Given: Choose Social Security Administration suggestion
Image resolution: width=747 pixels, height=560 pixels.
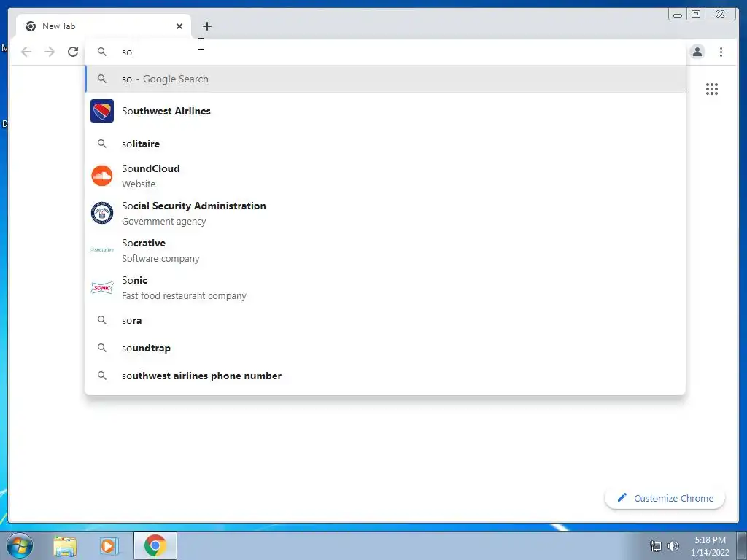Looking at the screenshot, I should (x=385, y=213).
